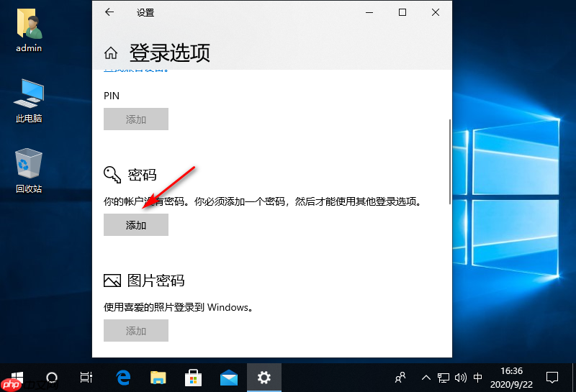Open Cortana search circle on taskbar
Screen dimensions: 576x392
point(52,378)
